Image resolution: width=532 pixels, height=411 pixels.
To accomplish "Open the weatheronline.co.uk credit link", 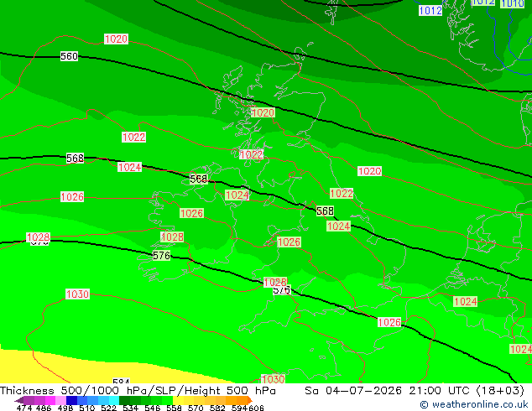I will point(474,404).
